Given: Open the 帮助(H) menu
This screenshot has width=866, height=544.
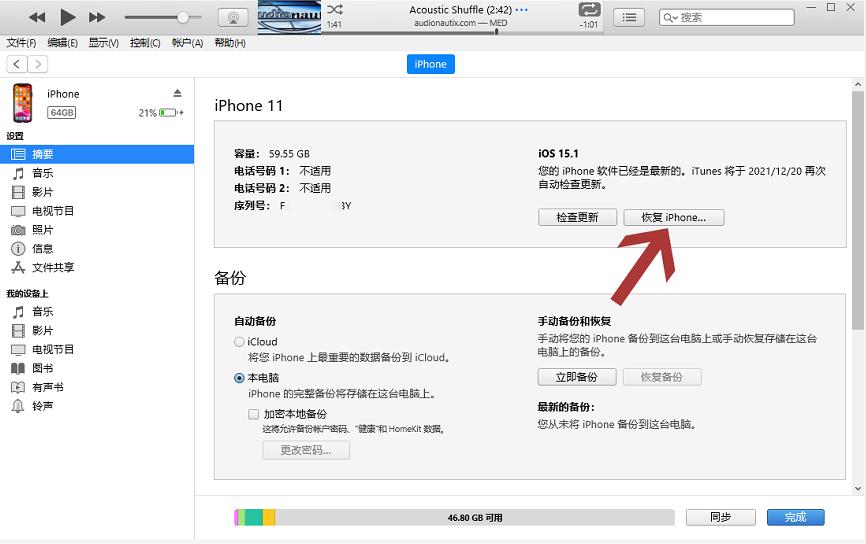Looking at the screenshot, I should (230, 43).
